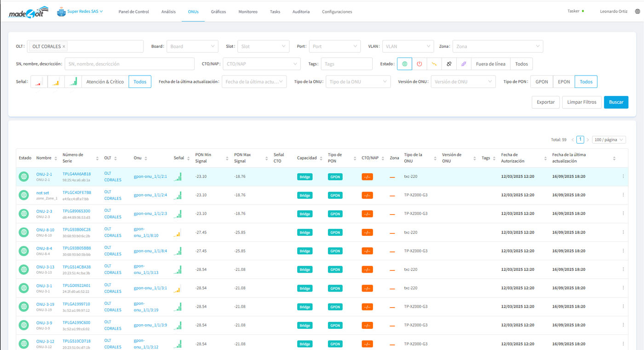Click the SN, nombre, descripción search field
Image resolution: width=644 pixels, height=350 pixels.
click(x=129, y=64)
